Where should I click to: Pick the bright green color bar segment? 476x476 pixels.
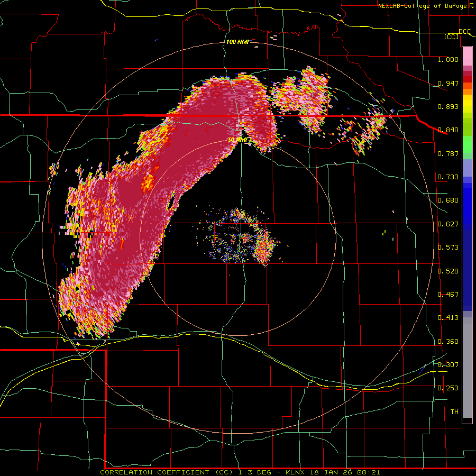[x=467, y=144]
